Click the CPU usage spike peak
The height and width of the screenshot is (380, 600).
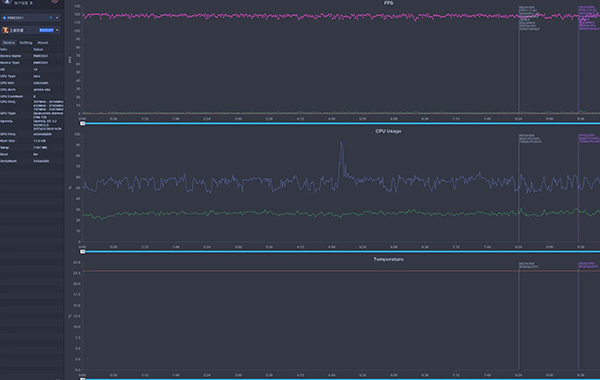341,143
